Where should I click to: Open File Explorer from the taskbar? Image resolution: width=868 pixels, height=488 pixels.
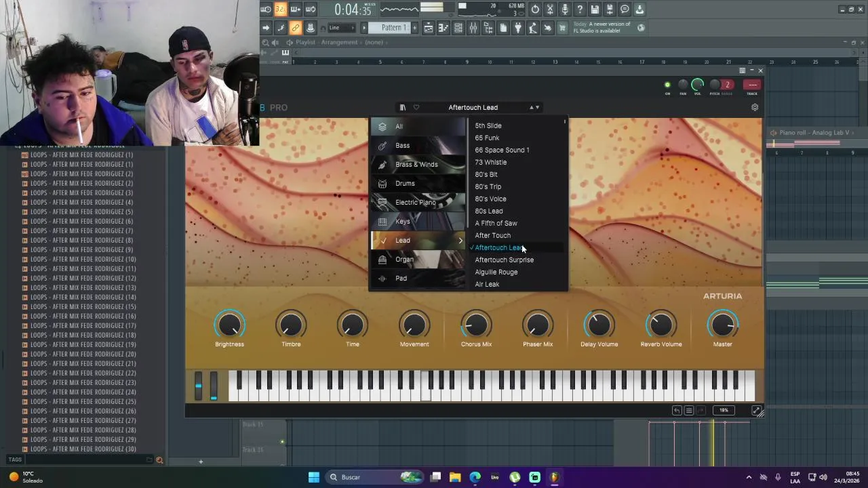coord(455,477)
